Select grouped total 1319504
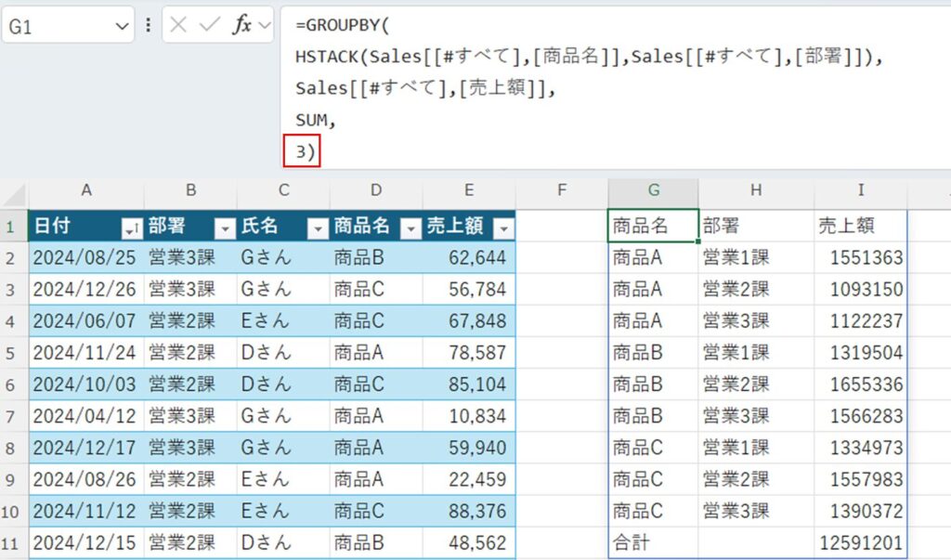 coord(861,353)
